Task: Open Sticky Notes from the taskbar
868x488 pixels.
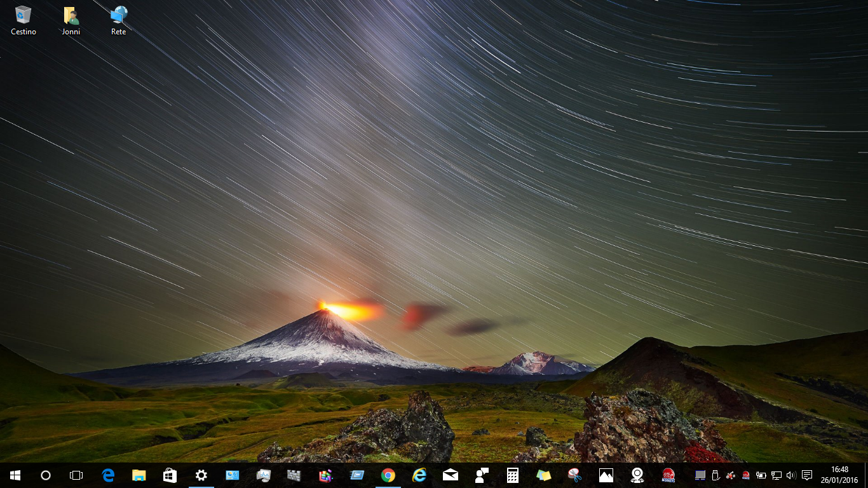Action: tap(543, 475)
